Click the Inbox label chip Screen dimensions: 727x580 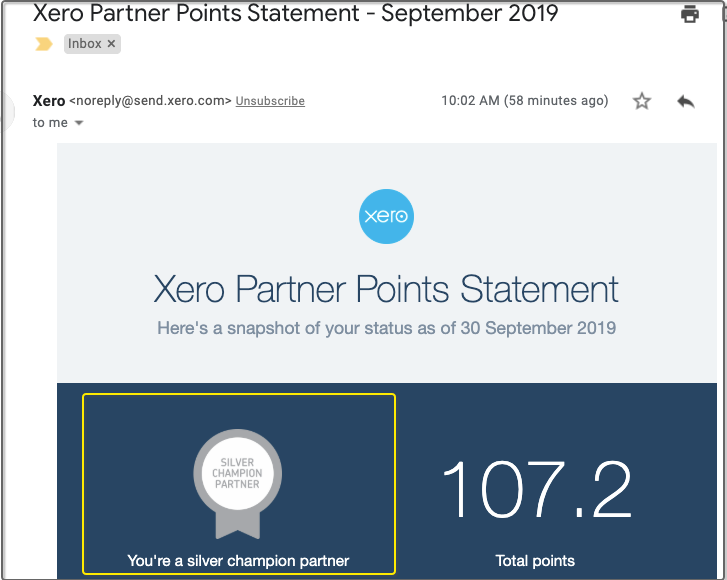pyautogui.click(x=92, y=44)
